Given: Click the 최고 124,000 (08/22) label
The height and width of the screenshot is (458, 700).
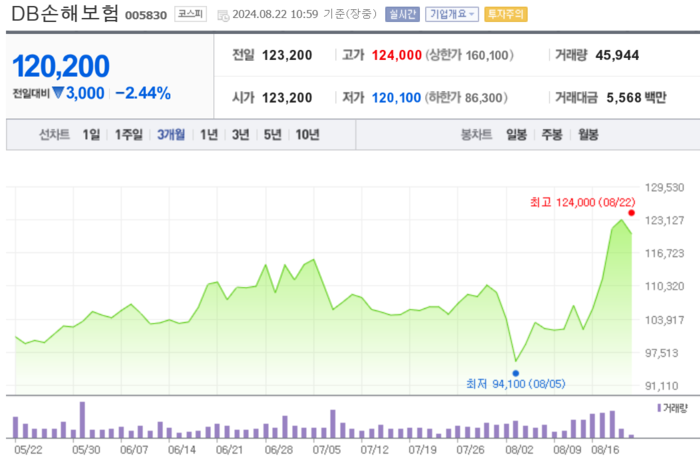Looking at the screenshot, I should pos(583,202).
